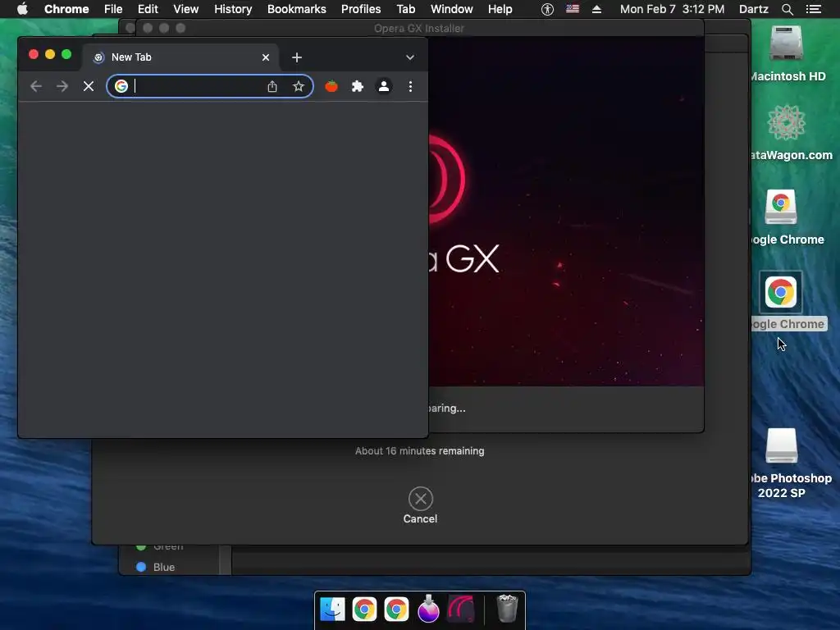The image size is (840, 630).
Task: Close the New Tab tab
Action: [266, 57]
